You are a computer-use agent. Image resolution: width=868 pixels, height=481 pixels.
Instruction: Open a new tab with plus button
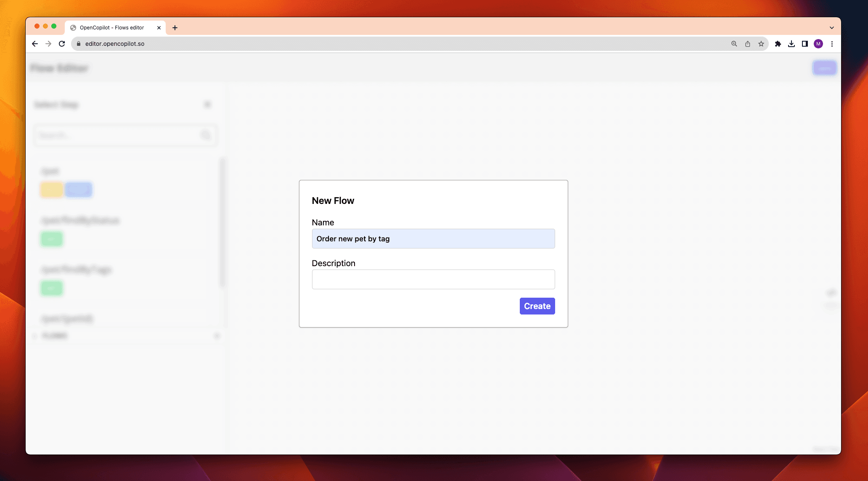(x=175, y=28)
